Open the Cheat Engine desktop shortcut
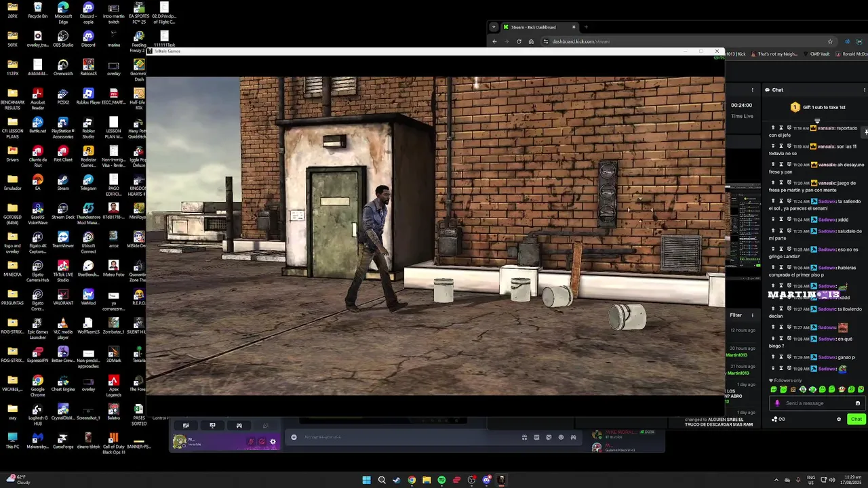Image resolution: width=868 pixels, height=488 pixels. [63, 383]
